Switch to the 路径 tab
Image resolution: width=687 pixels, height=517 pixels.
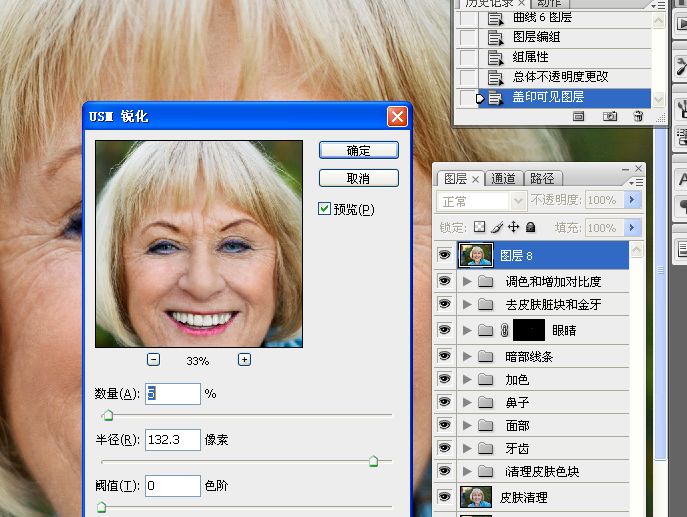coord(542,178)
